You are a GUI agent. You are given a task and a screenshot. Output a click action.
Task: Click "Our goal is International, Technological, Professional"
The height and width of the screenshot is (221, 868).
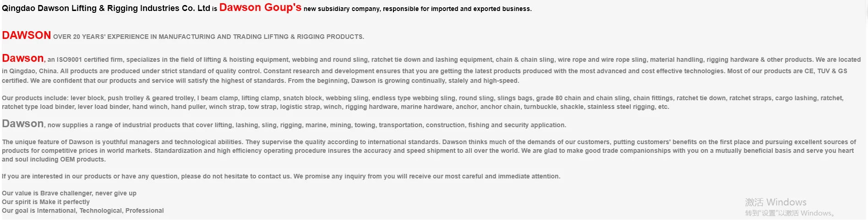click(x=83, y=211)
